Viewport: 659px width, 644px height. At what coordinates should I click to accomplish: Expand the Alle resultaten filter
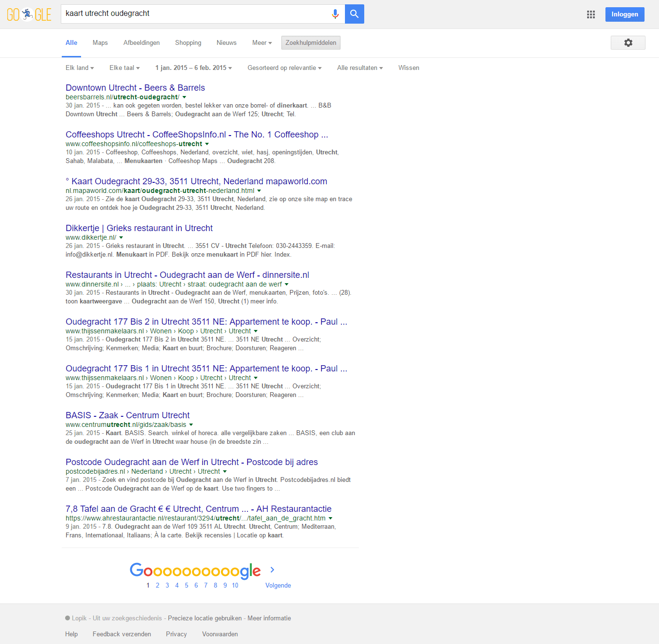click(360, 68)
